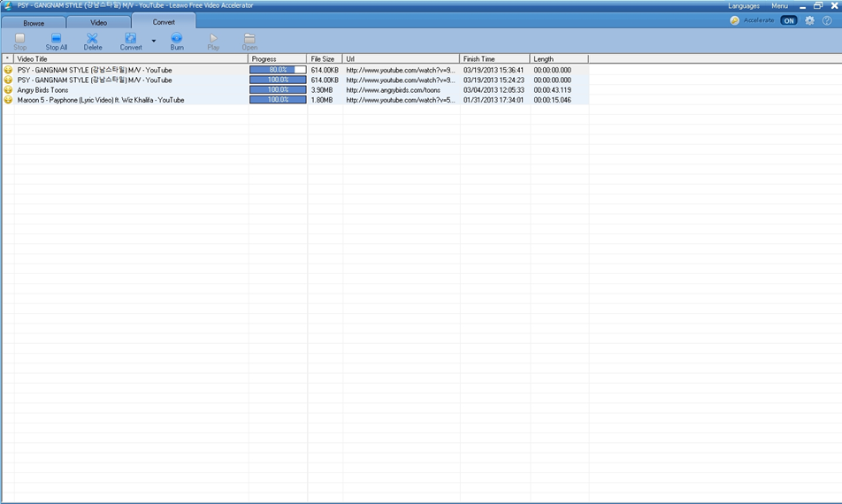Select the Maroon 5 - Payphone row title
842x504 pixels.
pos(101,100)
